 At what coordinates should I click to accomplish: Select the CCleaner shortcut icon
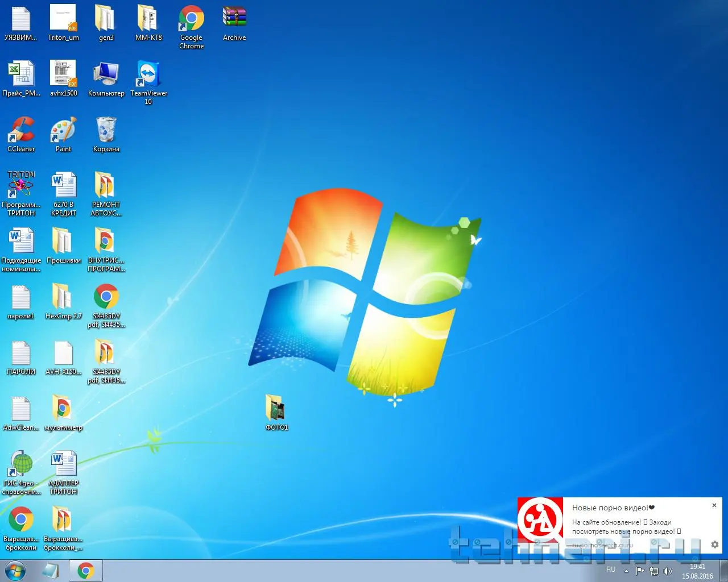[x=21, y=135]
